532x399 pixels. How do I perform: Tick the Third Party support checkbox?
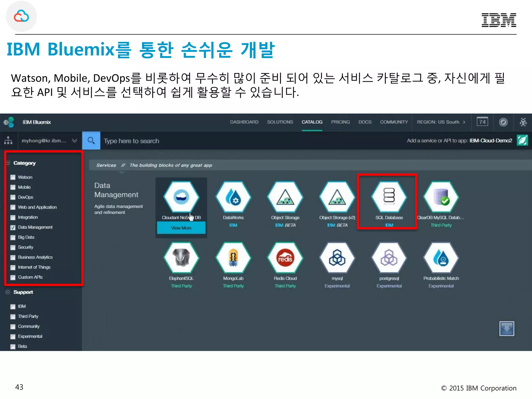tap(13, 317)
